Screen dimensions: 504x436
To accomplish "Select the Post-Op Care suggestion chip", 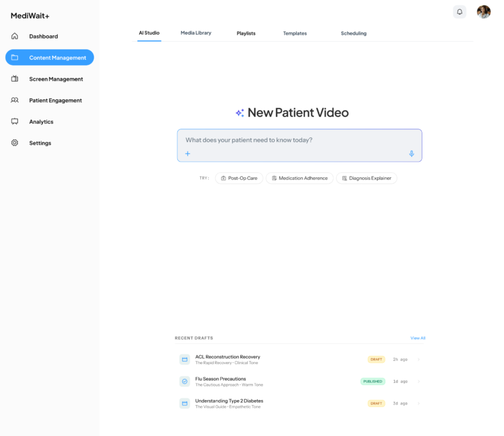I will [239, 178].
